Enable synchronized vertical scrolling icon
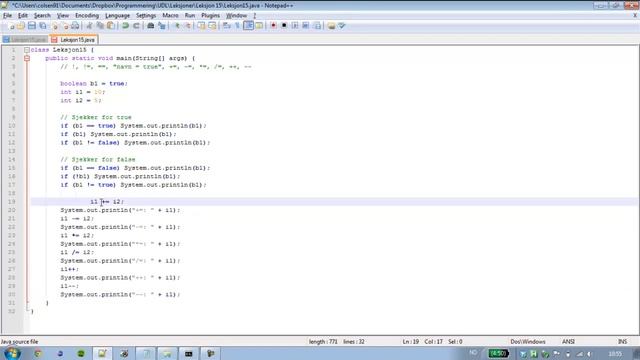Screen dimensions: 640x360 201,26
